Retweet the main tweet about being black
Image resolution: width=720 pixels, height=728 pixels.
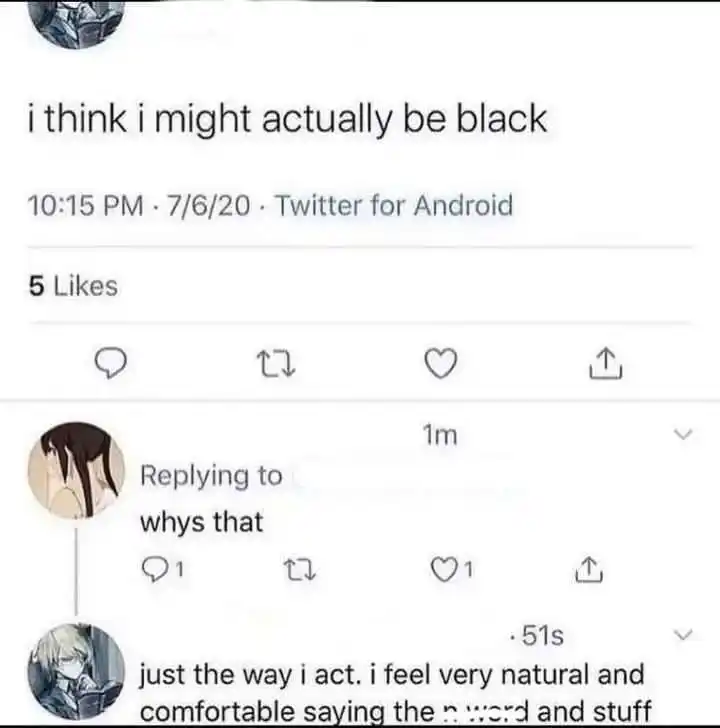point(277,364)
